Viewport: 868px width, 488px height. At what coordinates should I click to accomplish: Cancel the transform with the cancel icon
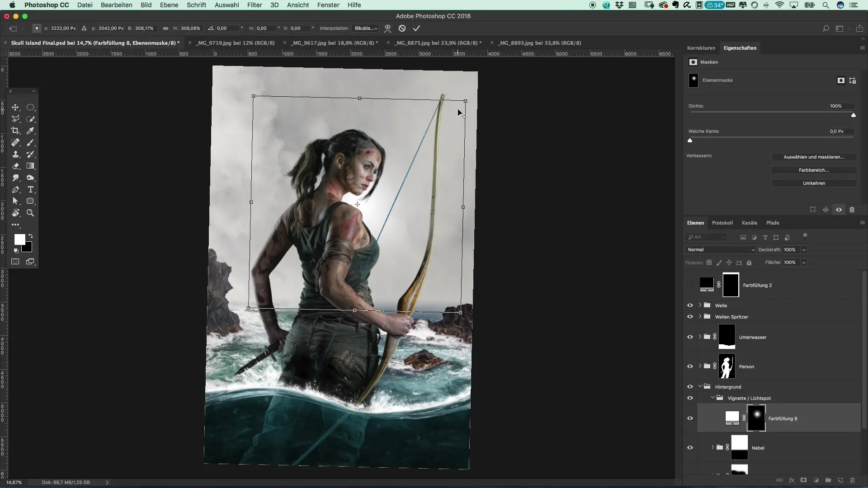tap(402, 28)
